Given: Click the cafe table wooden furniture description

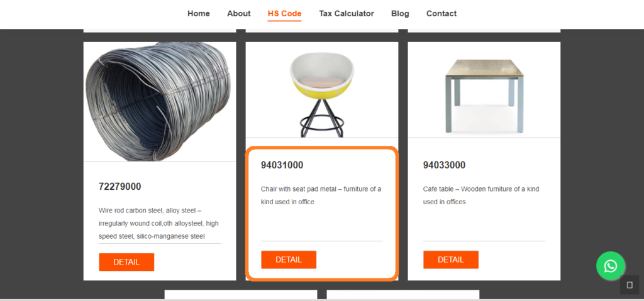Looking at the screenshot, I should 481,195.
